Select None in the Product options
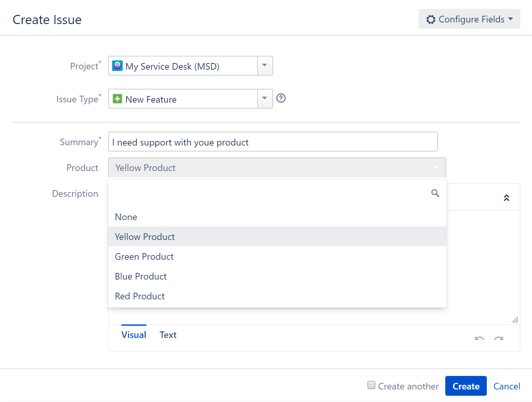The width and height of the screenshot is (532, 402). point(126,217)
